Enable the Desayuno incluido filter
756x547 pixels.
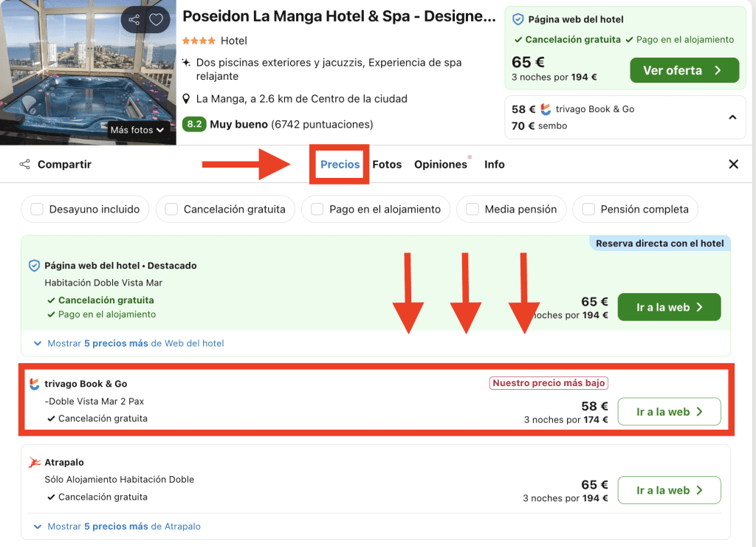pos(37,210)
